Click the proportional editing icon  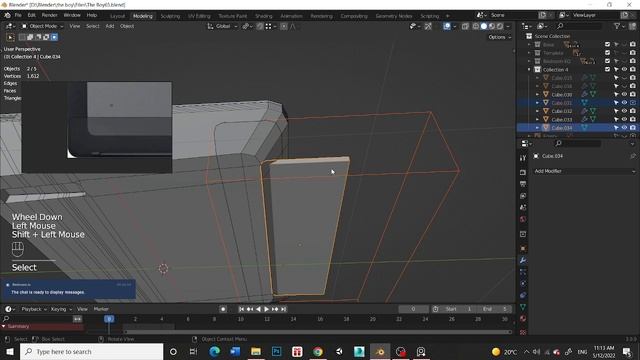coord(284,26)
